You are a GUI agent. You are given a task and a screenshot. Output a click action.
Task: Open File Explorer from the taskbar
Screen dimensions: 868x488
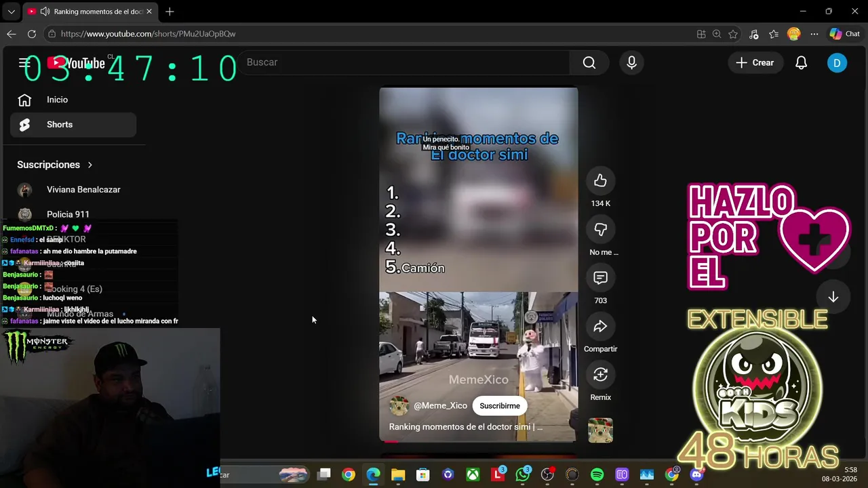tap(398, 475)
